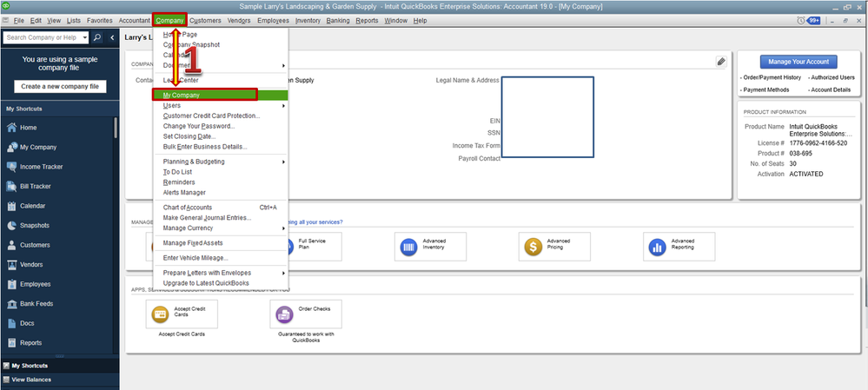The image size is (868, 390).
Task: Click Manage Your Account button
Action: (798, 62)
